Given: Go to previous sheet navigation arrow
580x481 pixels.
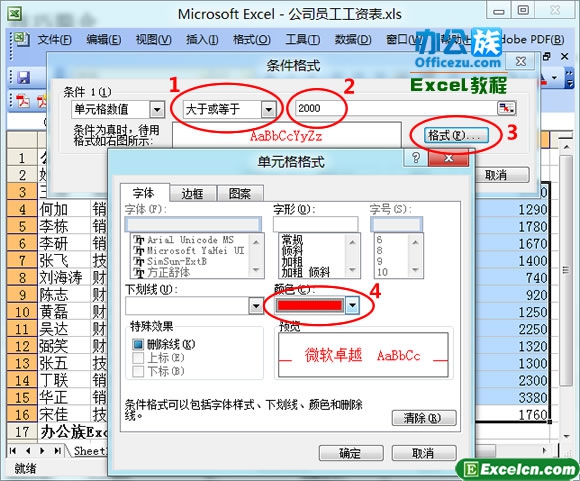Looking at the screenshot, I should tap(28, 451).
